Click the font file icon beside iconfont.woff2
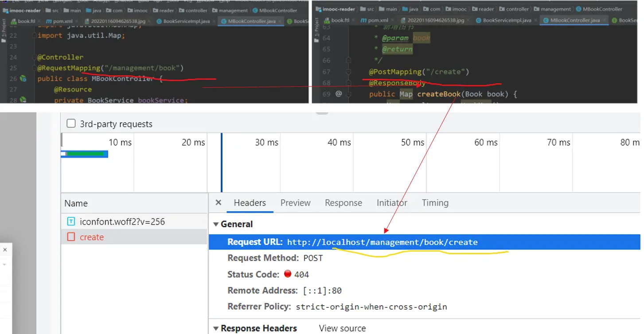The image size is (644, 334). coord(71,221)
